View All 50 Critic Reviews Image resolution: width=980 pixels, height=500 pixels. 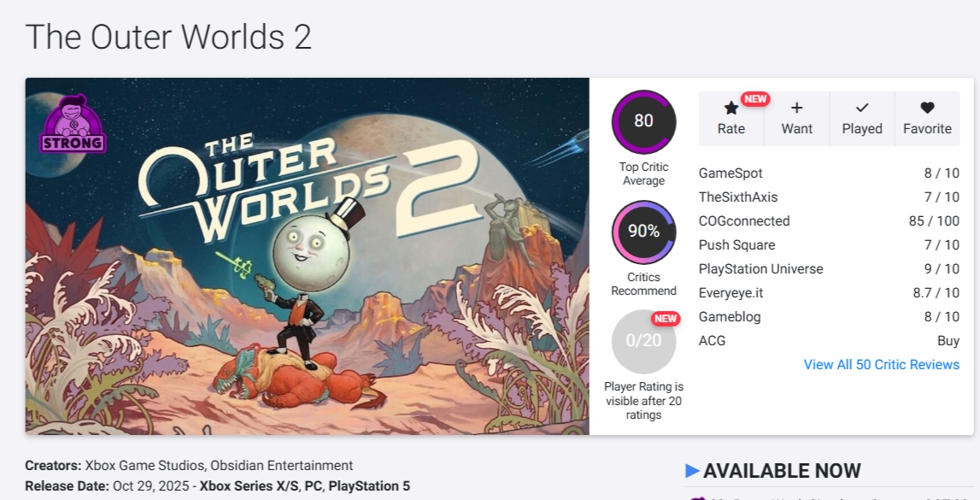881,365
